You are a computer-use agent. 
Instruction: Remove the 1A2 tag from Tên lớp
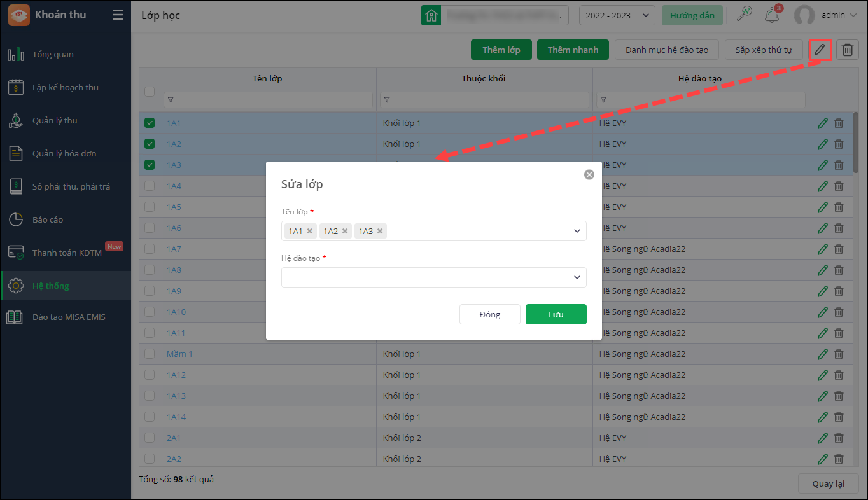click(345, 231)
